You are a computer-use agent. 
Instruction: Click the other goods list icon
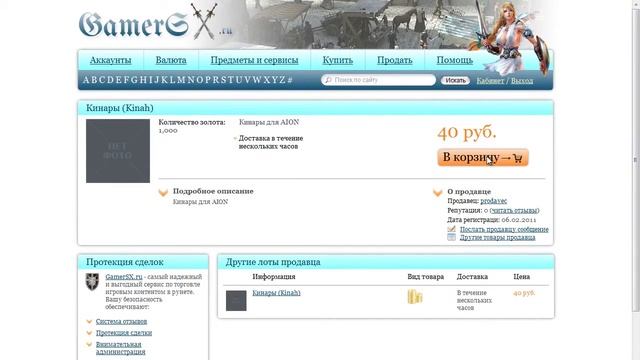tap(451, 237)
